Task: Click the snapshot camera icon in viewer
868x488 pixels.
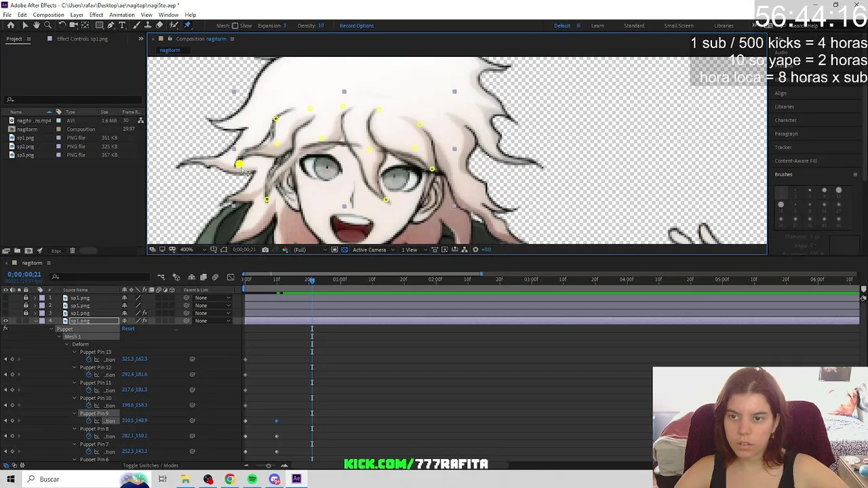Action: pos(265,249)
